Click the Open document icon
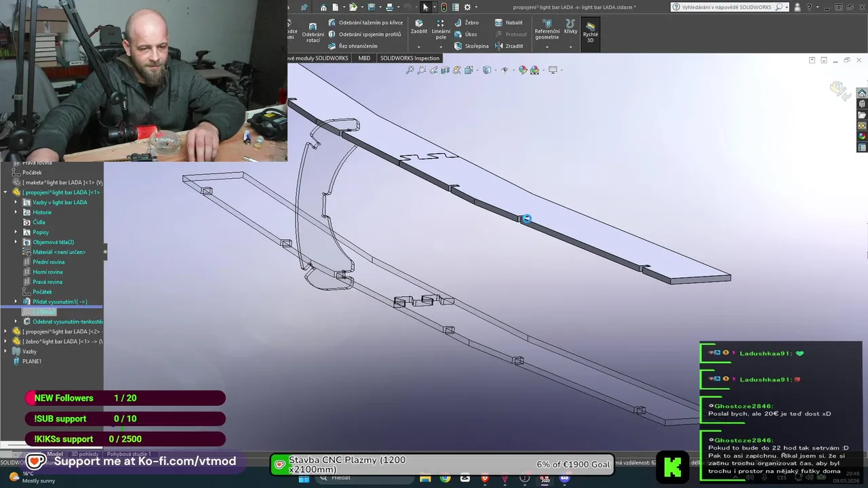 (x=353, y=7)
